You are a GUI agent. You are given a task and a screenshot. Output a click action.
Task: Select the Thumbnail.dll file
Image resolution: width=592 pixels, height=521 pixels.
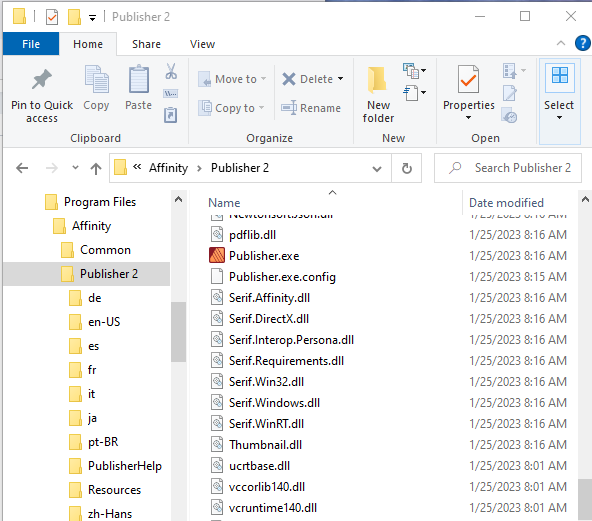click(x=265, y=444)
